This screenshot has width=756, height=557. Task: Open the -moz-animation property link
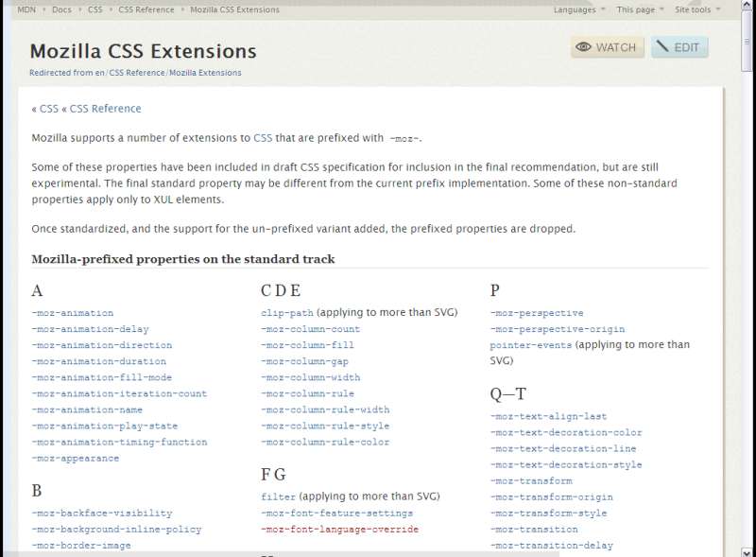pyautogui.click(x=72, y=312)
